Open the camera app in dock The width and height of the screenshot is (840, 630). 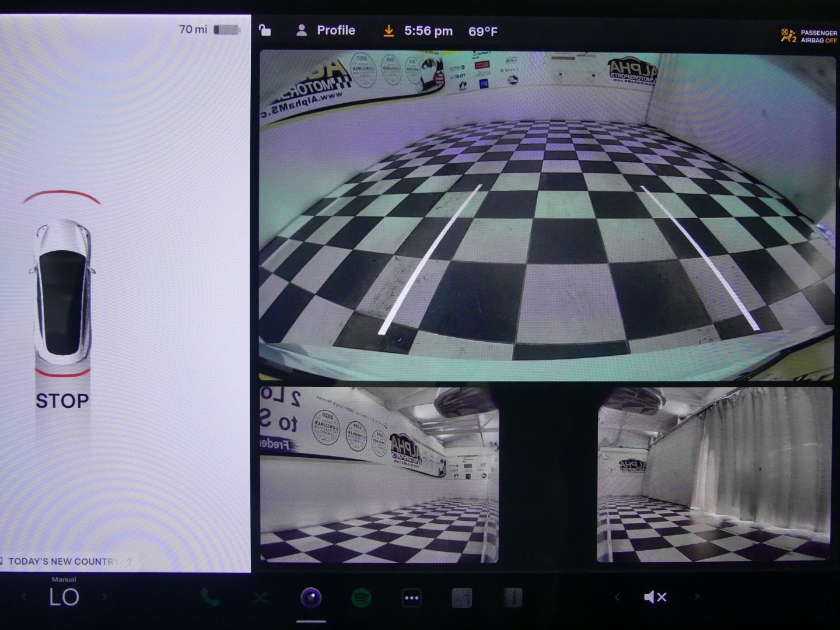(x=311, y=597)
